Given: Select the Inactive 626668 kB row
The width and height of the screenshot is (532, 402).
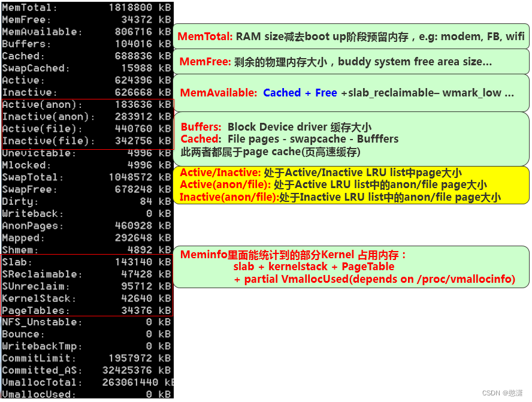Looking at the screenshot, I should point(86,92).
